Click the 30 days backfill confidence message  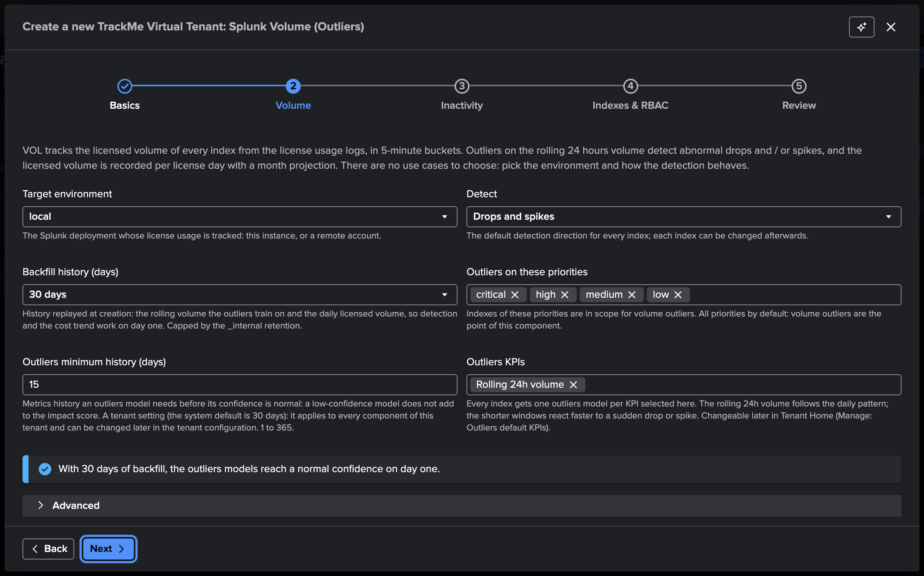point(249,469)
